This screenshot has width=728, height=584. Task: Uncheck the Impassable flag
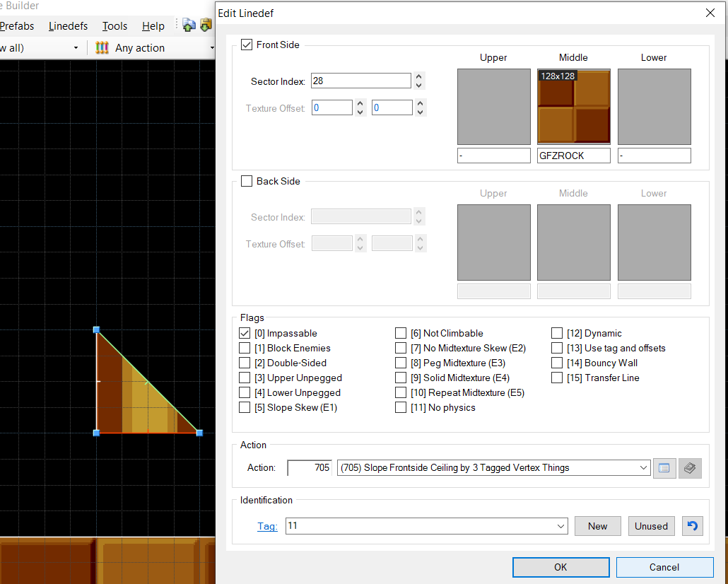[245, 333]
